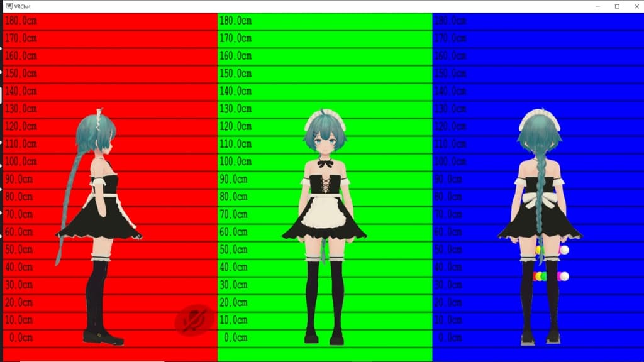Click the 180.0cm label in green panel

(x=235, y=21)
